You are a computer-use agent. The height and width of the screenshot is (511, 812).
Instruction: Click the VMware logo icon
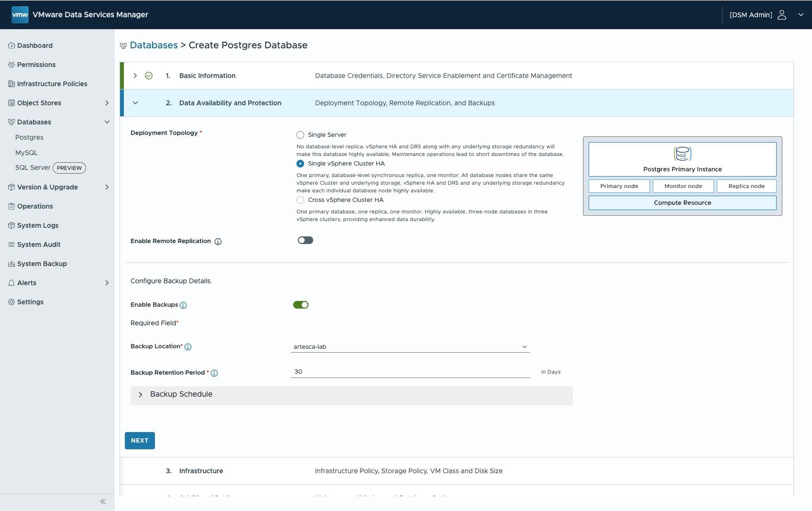pos(20,15)
